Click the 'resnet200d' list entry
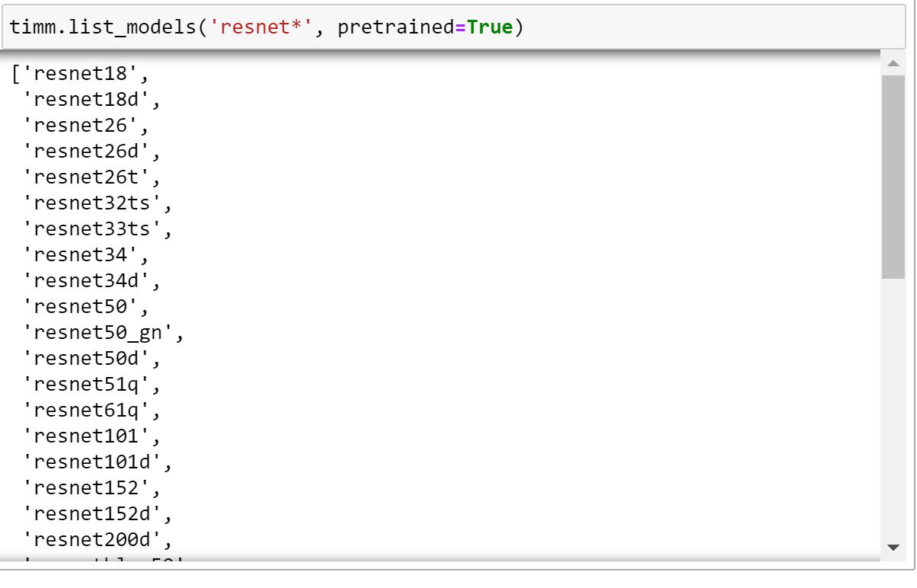This screenshot has height=588, width=917. click(x=97, y=540)
